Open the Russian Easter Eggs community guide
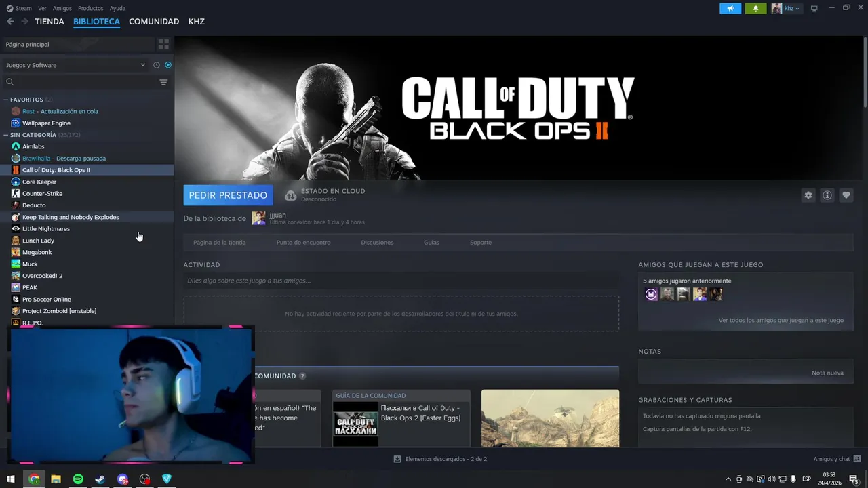The width and height of the screenshot is (868, 488). click(x=401, y=418)
